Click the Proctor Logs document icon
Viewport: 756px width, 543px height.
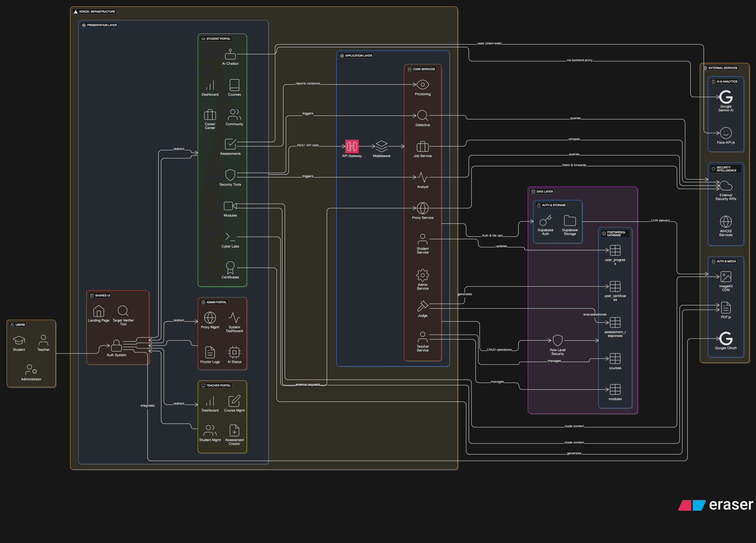click(210, 353)
